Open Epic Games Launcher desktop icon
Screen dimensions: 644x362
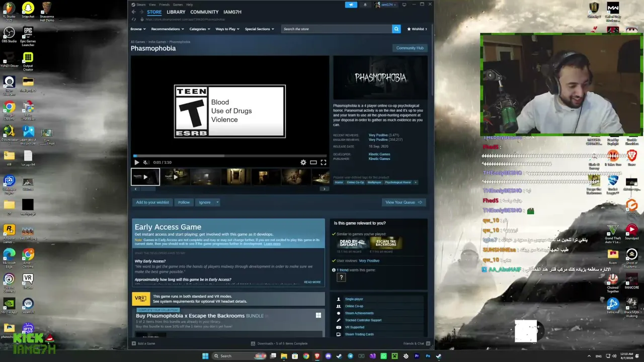[x=28, y=37]
